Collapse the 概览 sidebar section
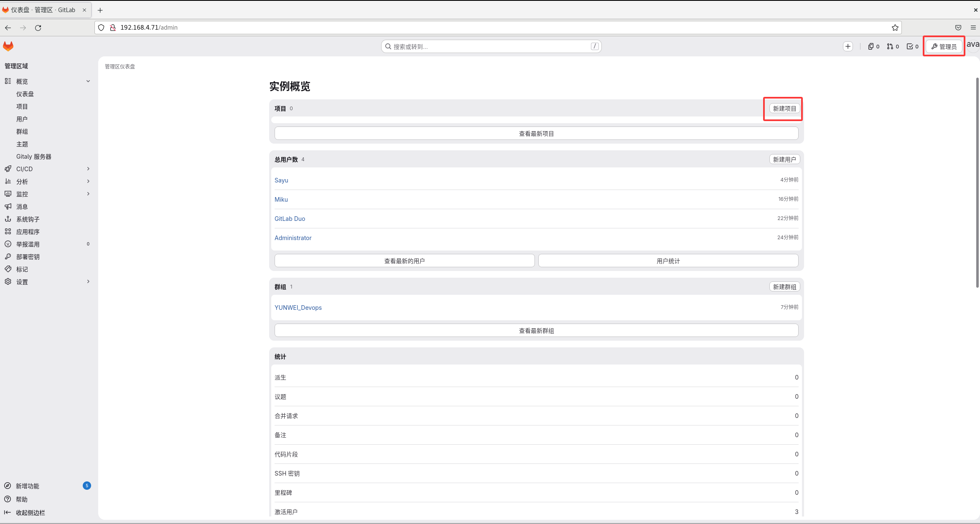 [88, 81]
